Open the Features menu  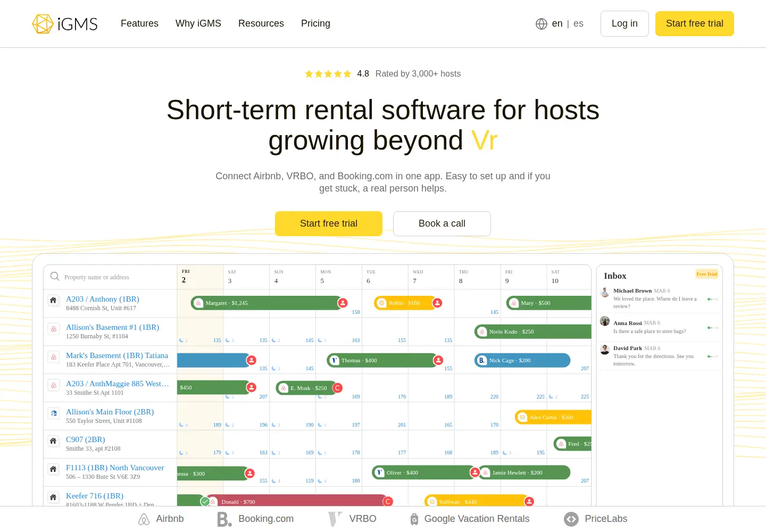point(139,23)
